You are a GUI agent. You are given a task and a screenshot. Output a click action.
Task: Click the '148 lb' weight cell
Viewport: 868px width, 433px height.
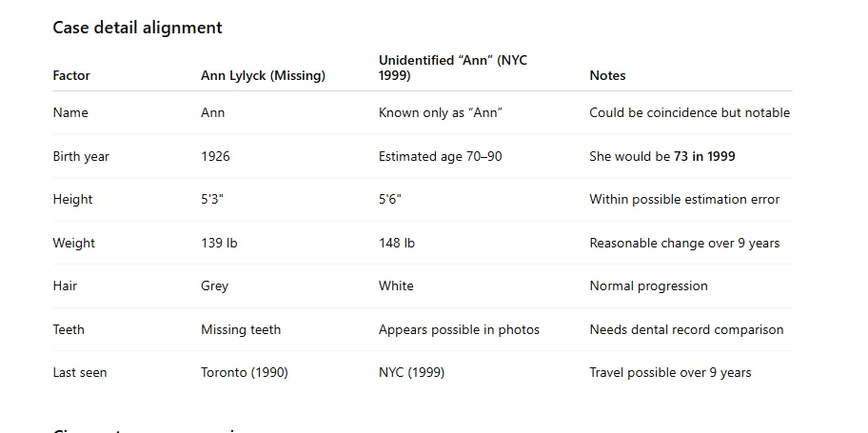tap(397, 243)
